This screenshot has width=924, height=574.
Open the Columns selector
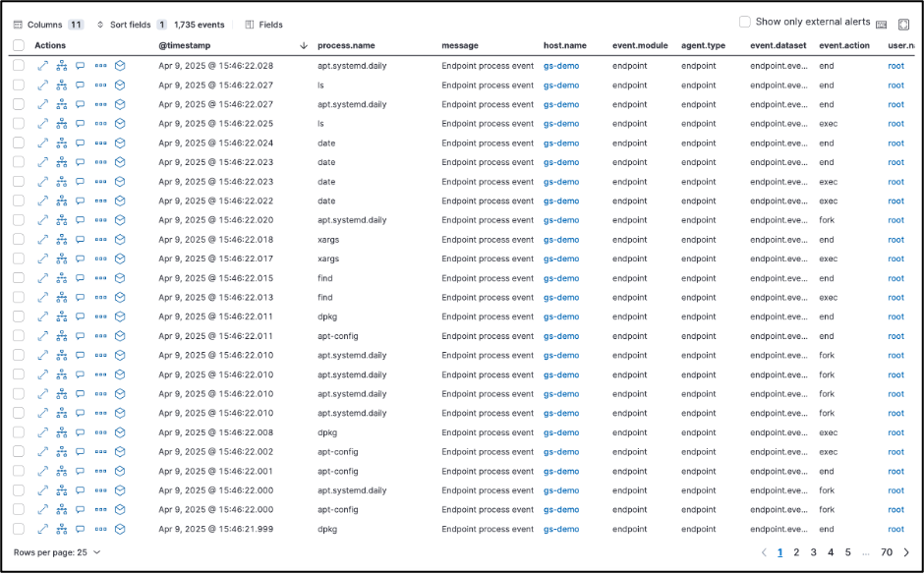click(48, 25)
